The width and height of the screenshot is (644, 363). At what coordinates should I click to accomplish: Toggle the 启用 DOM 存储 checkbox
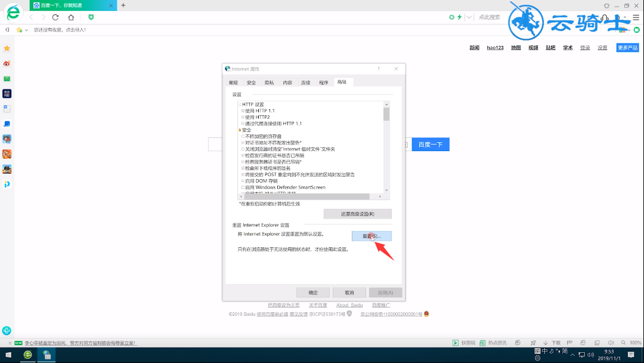coord(243,181)
